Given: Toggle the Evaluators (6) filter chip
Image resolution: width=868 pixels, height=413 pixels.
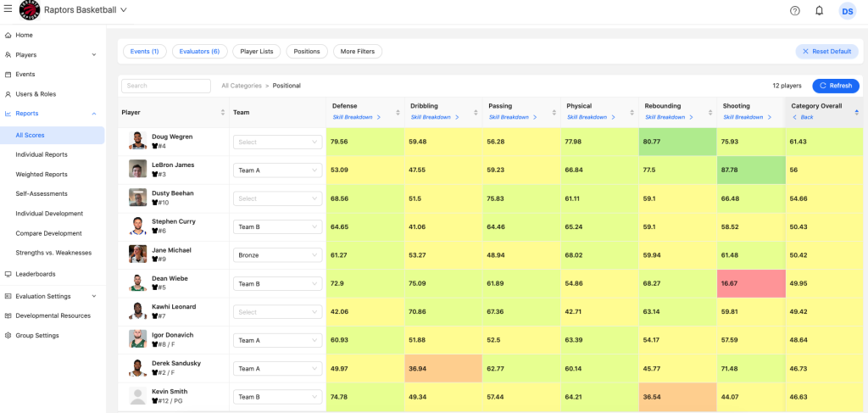Looking at the screenshot, I should [x=200, y=52].
